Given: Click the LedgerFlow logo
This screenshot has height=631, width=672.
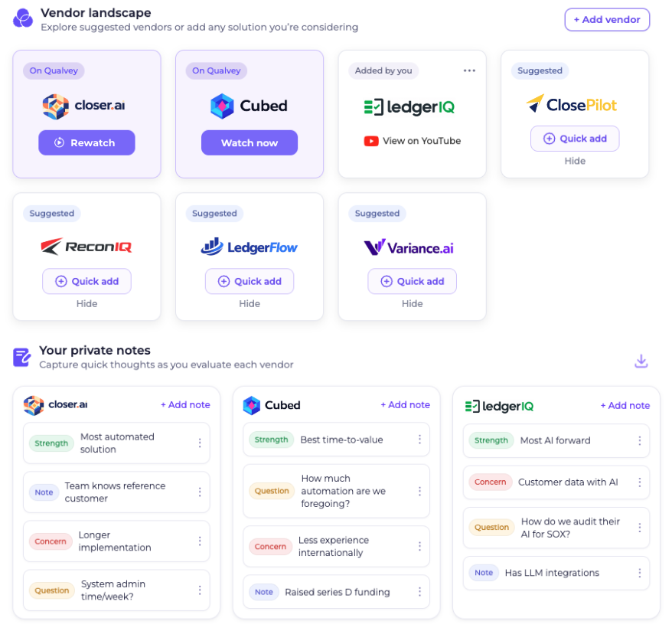Looking at the screenshot, I should coord(249,247).
